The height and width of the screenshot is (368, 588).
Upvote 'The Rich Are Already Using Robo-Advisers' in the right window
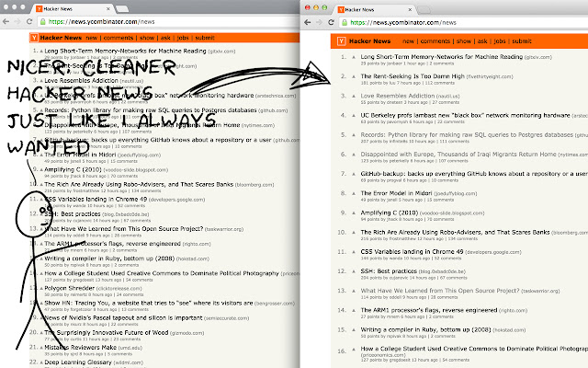point(353,233)
